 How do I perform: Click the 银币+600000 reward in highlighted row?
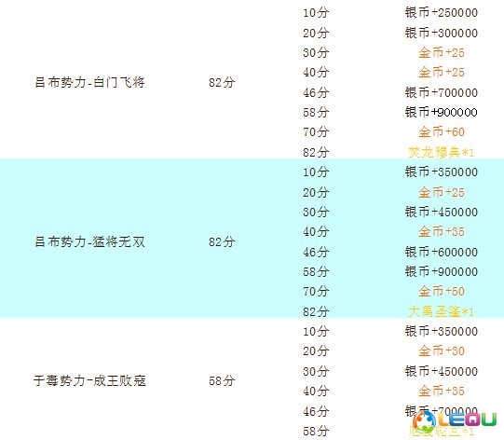441,252
